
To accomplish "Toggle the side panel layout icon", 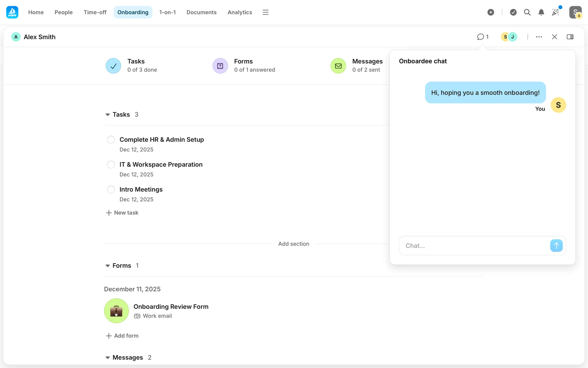I will pos(570,37).
